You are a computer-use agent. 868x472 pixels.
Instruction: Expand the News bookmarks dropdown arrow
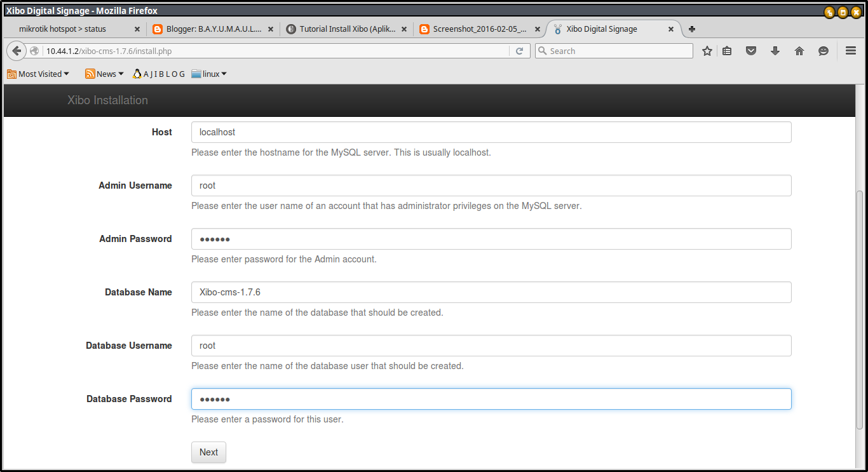(x=121, y=74)
